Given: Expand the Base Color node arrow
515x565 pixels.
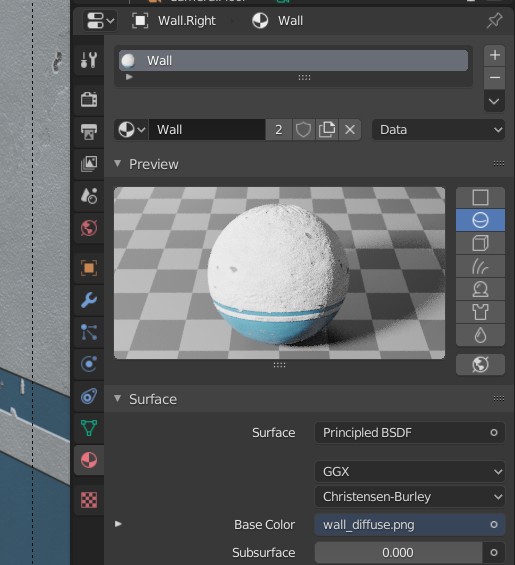Looking at the screenshot, I should [118, 524].
